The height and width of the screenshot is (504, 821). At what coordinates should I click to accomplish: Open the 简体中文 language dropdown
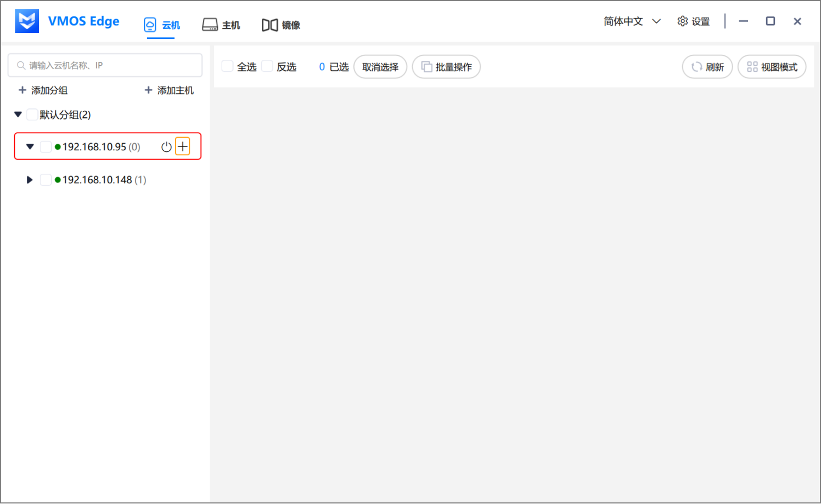click(x=632, y=20)
